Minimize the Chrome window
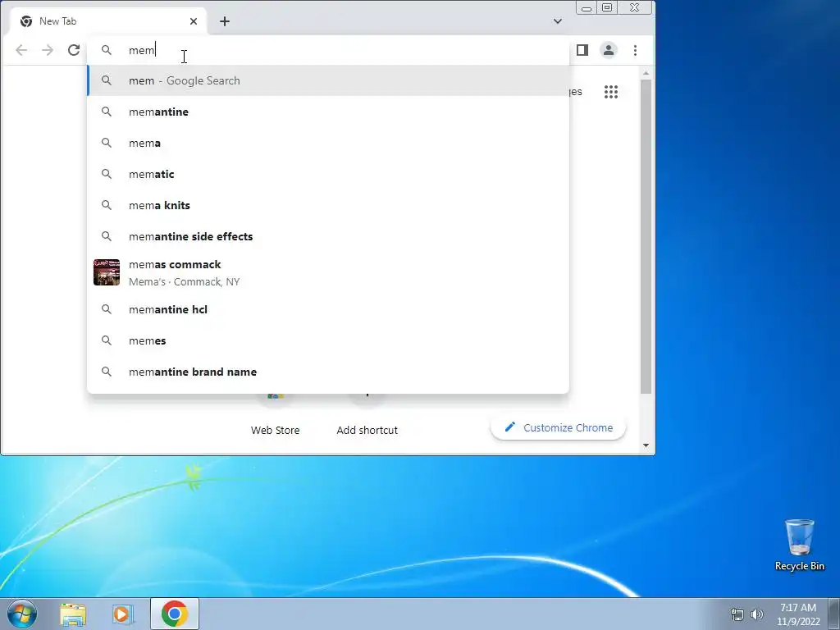The image size is (840, 630). pyautogui.click(x=587, y=8)
